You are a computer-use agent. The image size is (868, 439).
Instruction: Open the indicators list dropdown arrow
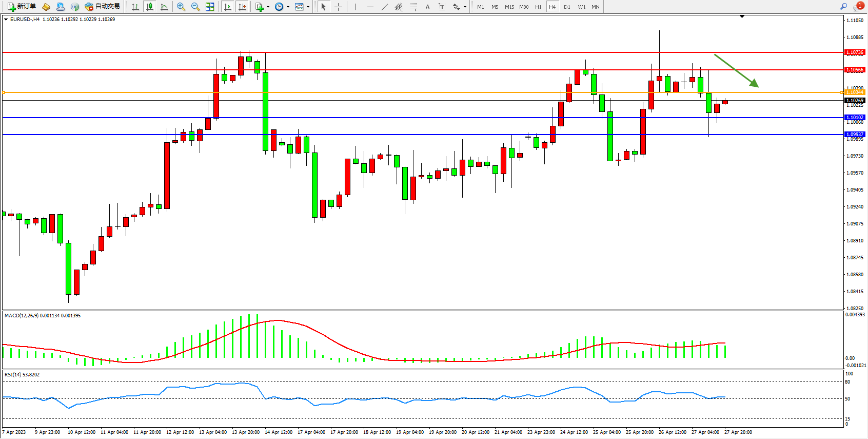[x=268, y=7]
